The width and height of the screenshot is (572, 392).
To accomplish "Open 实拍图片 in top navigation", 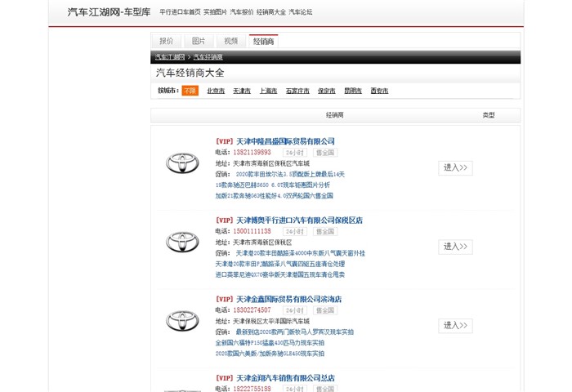I will click(x=215, y=12).
